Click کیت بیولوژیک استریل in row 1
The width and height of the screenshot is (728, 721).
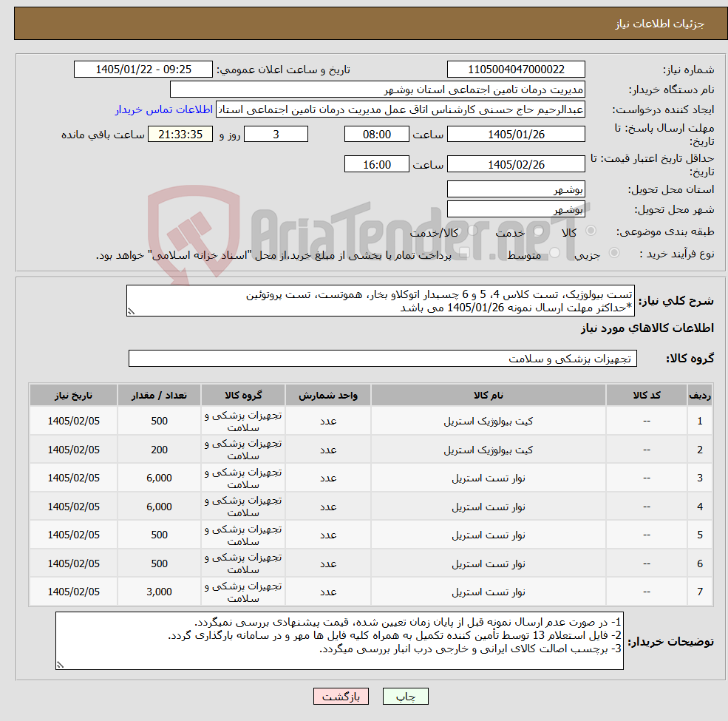pos(488,421)
